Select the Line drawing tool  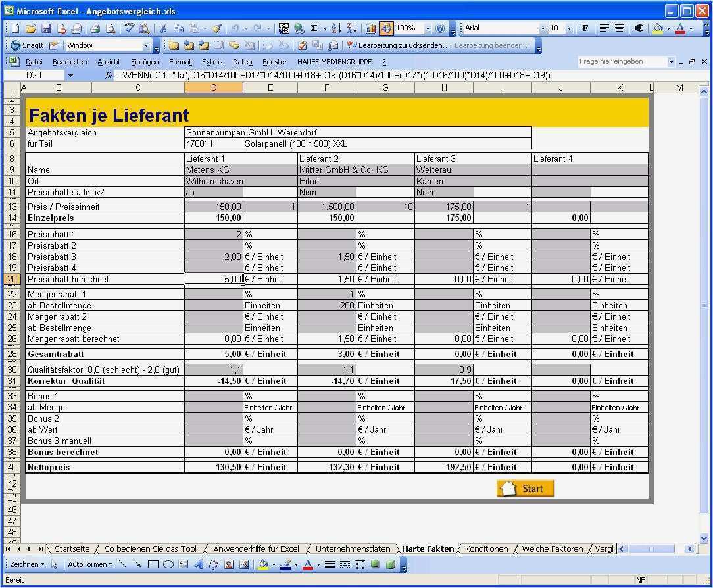[123, 564]
